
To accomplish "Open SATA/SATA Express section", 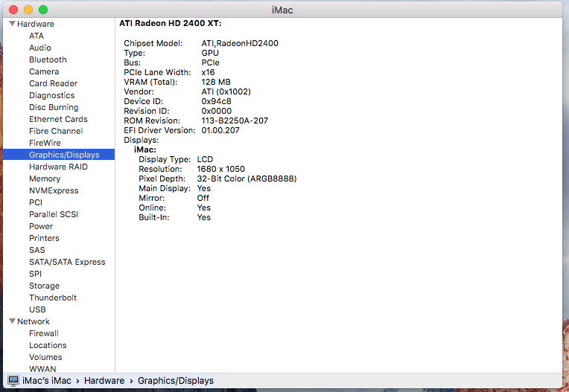I will (x=67, y=262).
